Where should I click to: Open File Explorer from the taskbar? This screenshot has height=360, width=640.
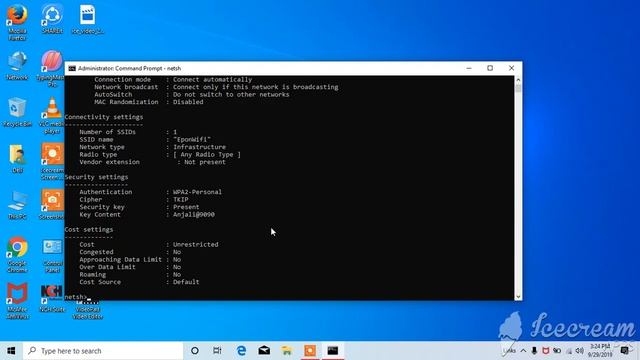point(287,351)
